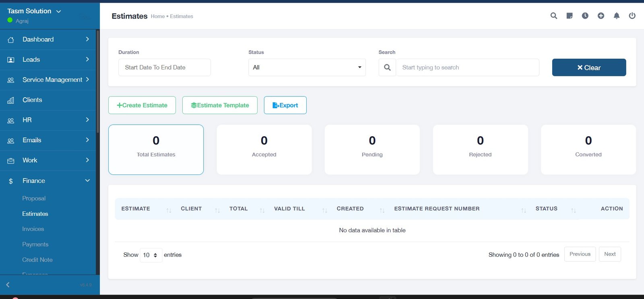Open the sticky notes icon
The width and height of the screenshot is (644, 299).
point(570,16)
